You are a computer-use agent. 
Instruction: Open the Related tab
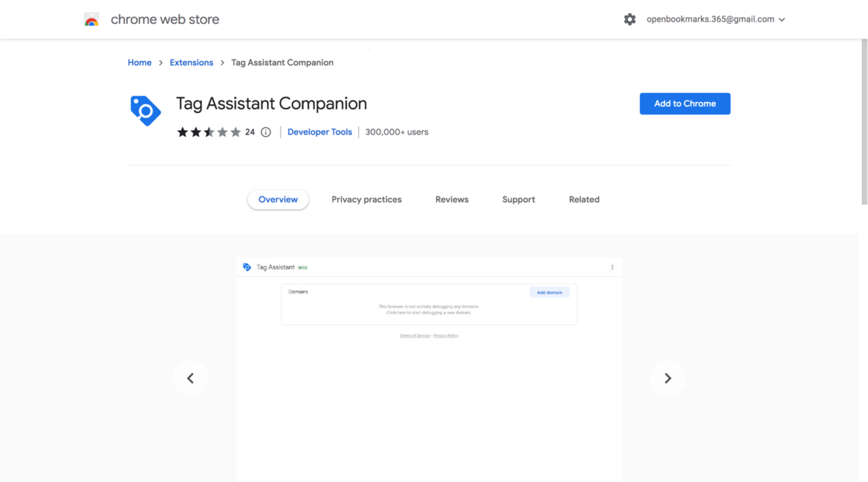click(584, 200)
